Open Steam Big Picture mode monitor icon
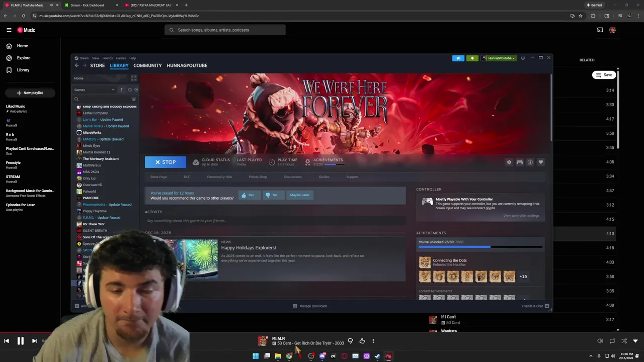 click(523, 58)
